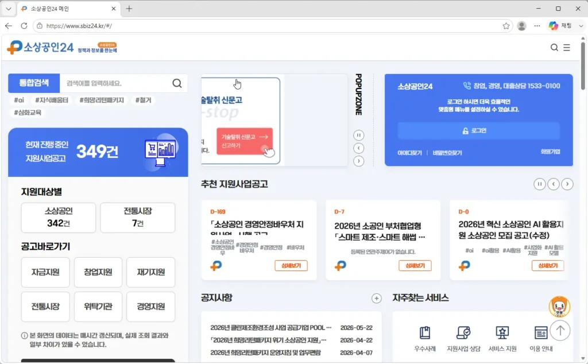Click the browser address bar URL
Screen dimensions: 588x364
point(79,26)
